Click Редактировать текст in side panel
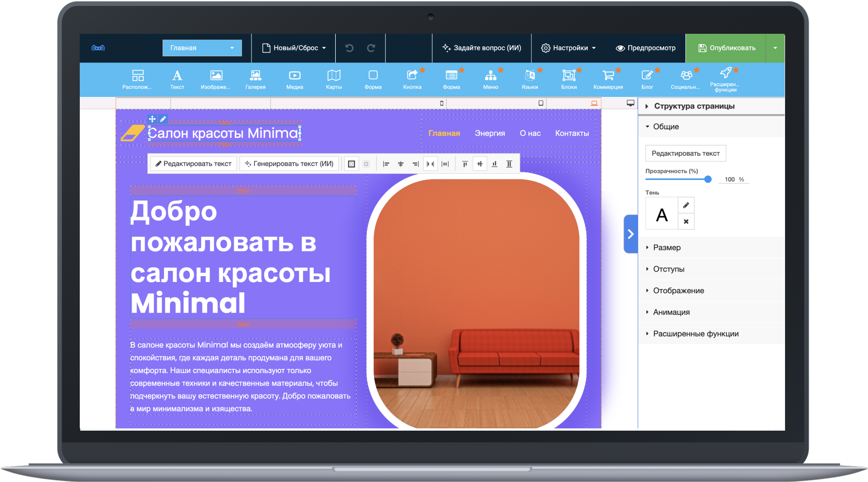 [685, 154]
